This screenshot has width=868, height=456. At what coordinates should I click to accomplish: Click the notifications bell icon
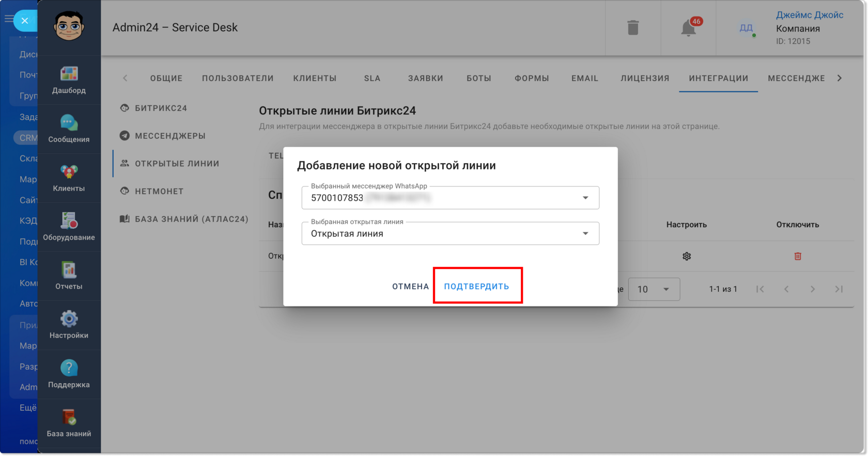[x=688, y=28]
